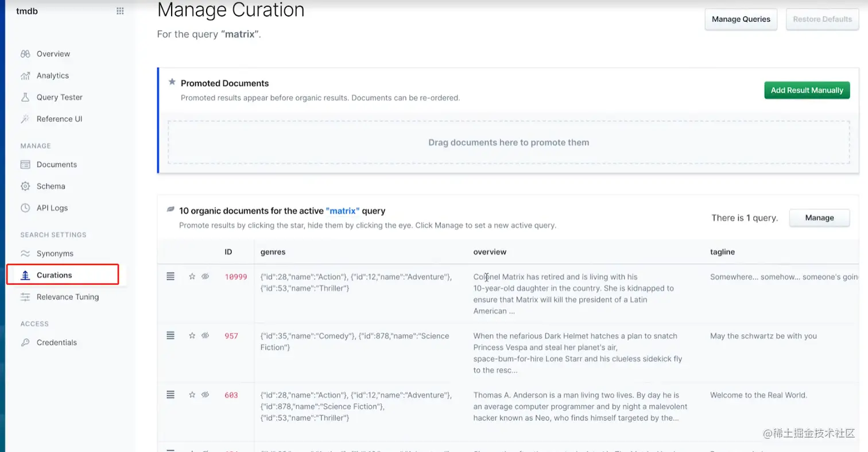Open Relevance Tuning in the sidebar
This screenshot has height=452, width=868.
(68, 297)
